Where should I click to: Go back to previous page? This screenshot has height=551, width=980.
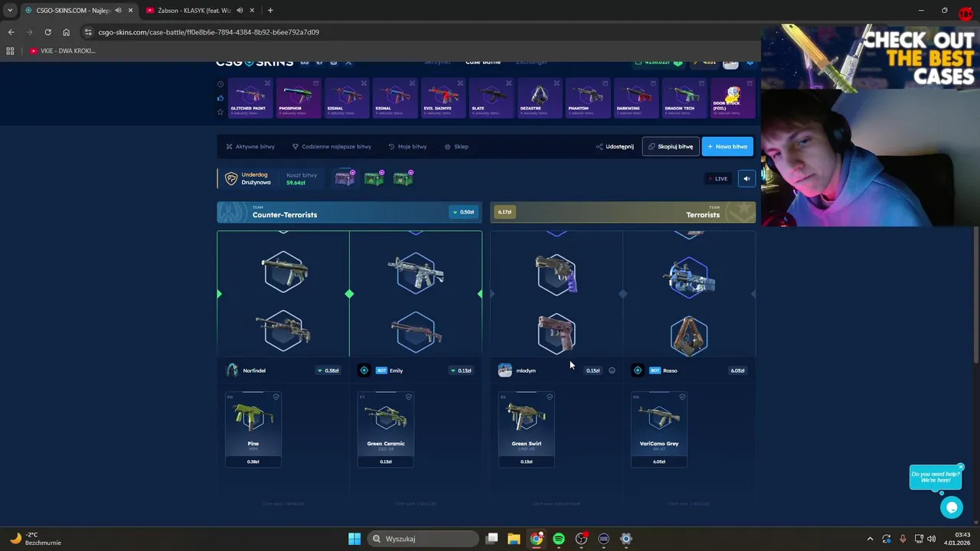coord(11,32)
